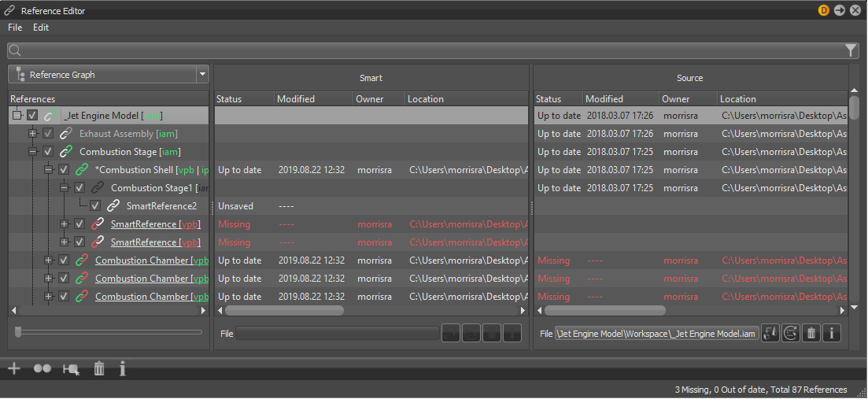Click the Smart panel trash icon

tap(492, 333)
